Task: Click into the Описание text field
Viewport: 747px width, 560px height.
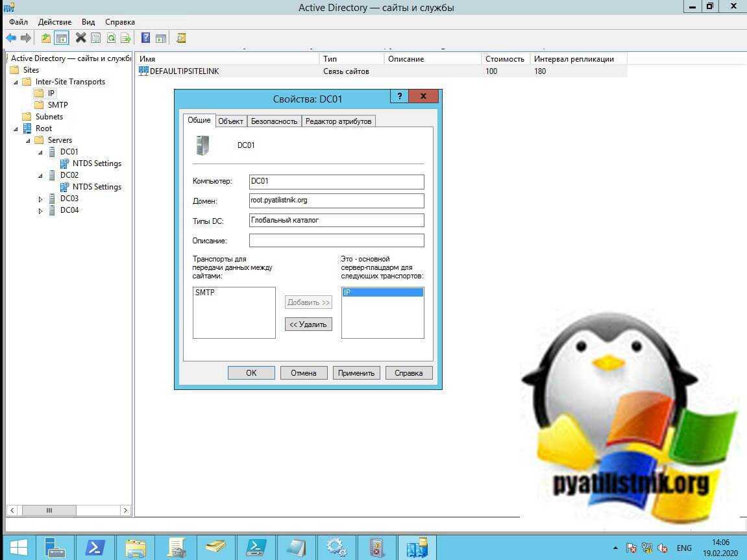Action: click(x=336, y=241)
